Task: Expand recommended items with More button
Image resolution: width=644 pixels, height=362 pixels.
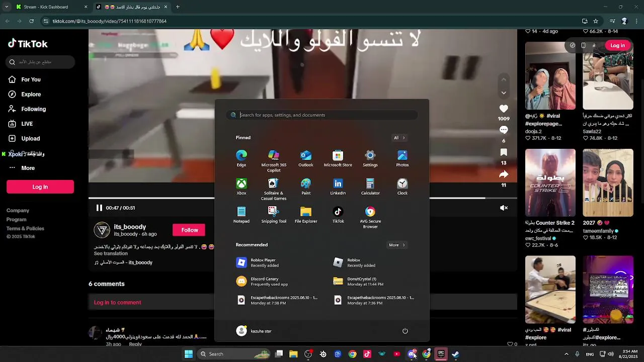Action: [x=396, y=245]
